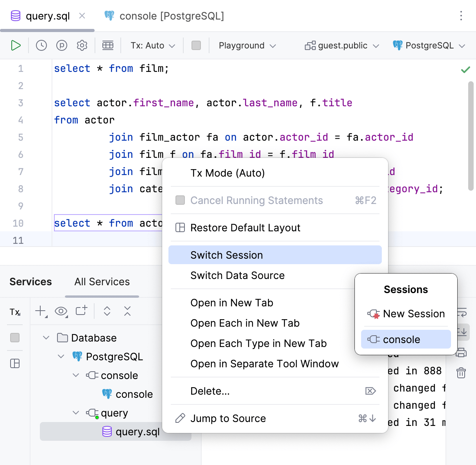Choose Restore Default Layout
Screen dimensions: 476x465
point(245,228)
